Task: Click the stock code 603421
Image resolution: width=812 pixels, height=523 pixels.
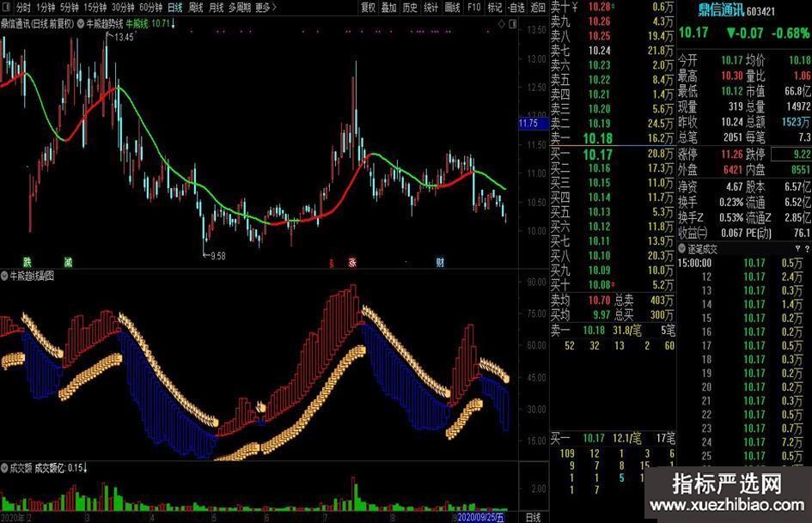Action: coord(761,11)
